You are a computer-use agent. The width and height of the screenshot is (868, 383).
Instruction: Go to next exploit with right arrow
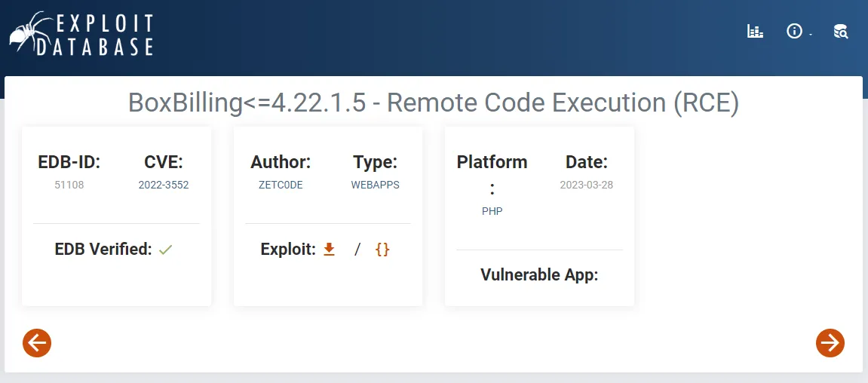[x=830, y=343]
